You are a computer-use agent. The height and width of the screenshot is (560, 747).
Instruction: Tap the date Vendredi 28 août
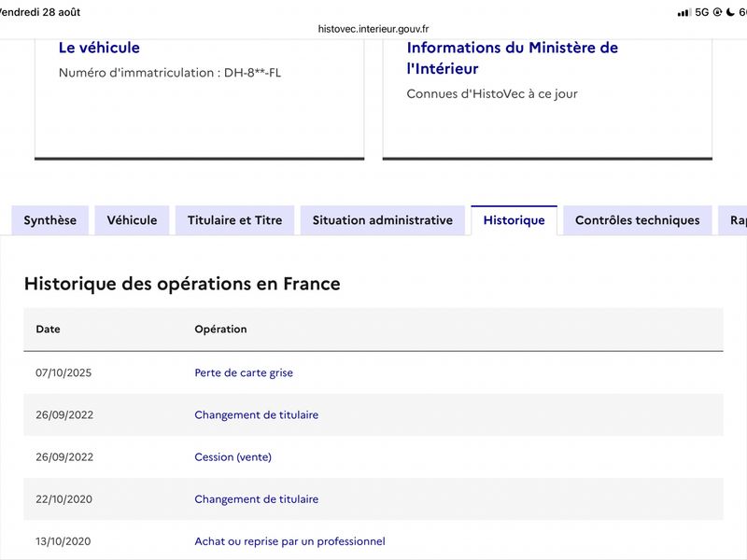40,12
